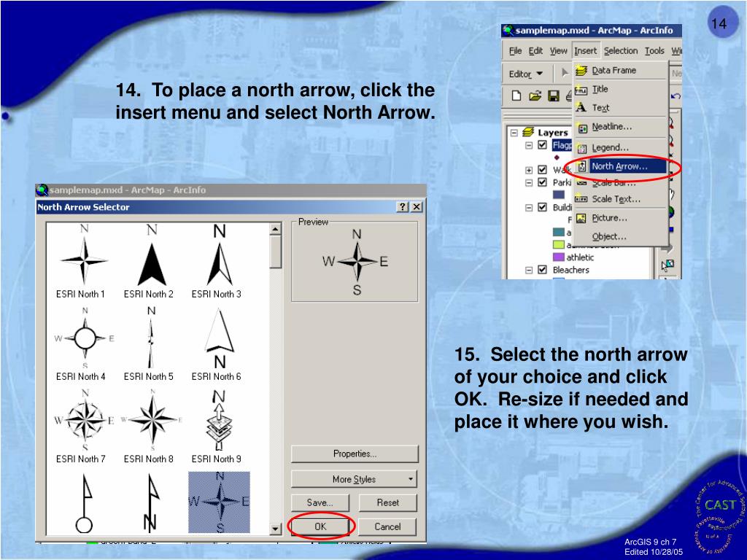This screenshot has width=747, height=560.
Task: Choose Object... from the Insert menu
Action: [x=620, y=237]
